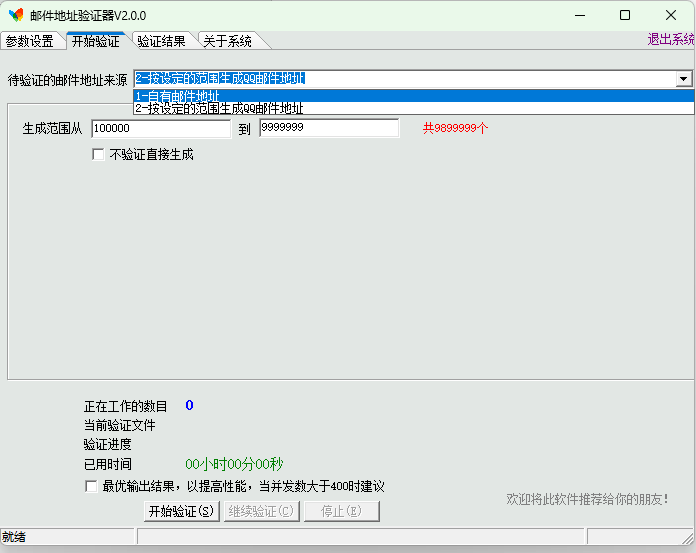
Task: Maximize the 邮件地址验证器 window
Action: [625, 16]
